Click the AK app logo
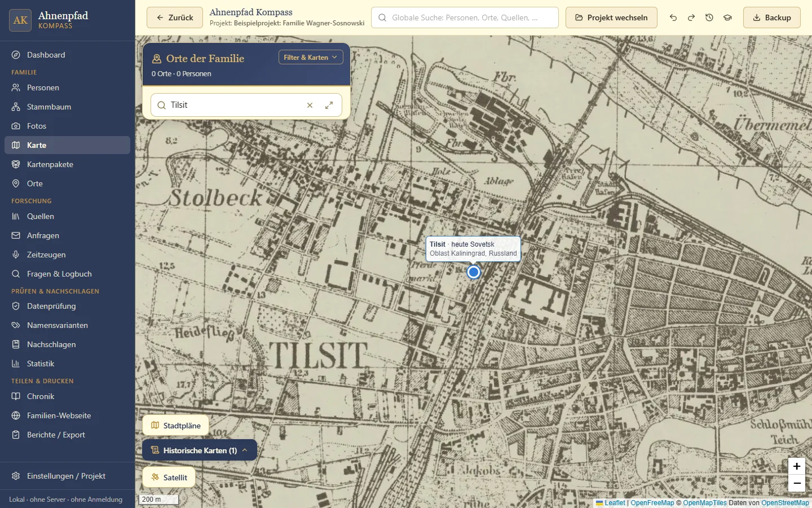812x508 pixels. [20, 20]
